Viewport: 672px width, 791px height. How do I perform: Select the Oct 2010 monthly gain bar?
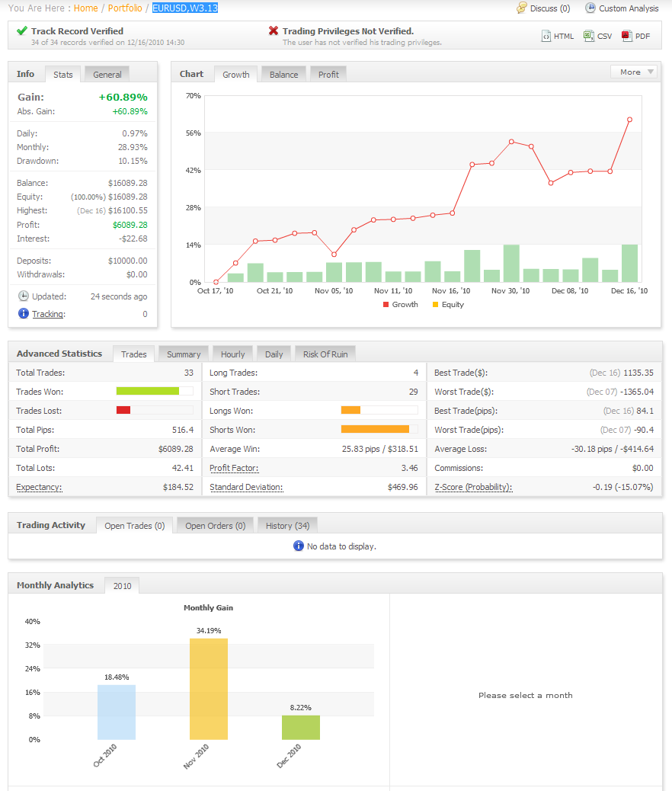pyautogui.click(x=117, y=713)
